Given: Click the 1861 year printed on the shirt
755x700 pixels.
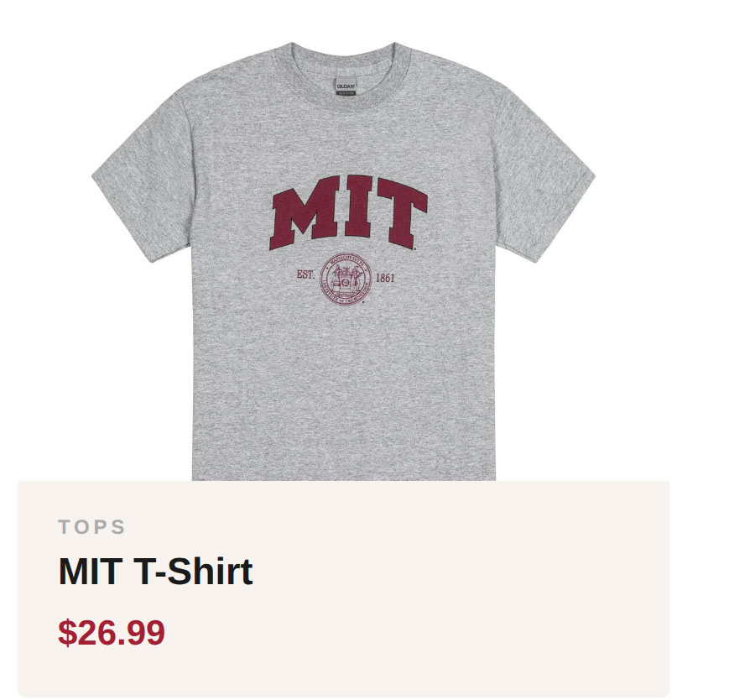Looking at the screenshot, I should (x=385, y=278).
